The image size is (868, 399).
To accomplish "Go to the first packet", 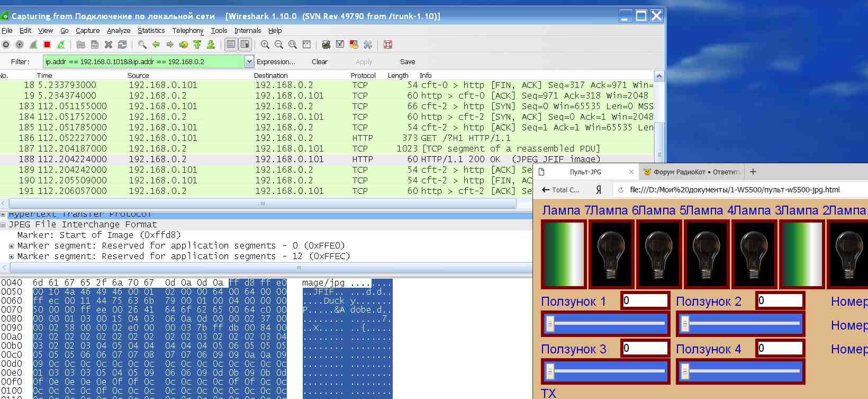I will click(197, 45).
